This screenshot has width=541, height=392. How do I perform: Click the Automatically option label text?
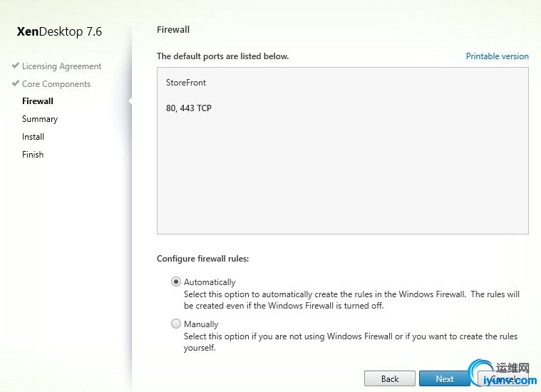210,282
